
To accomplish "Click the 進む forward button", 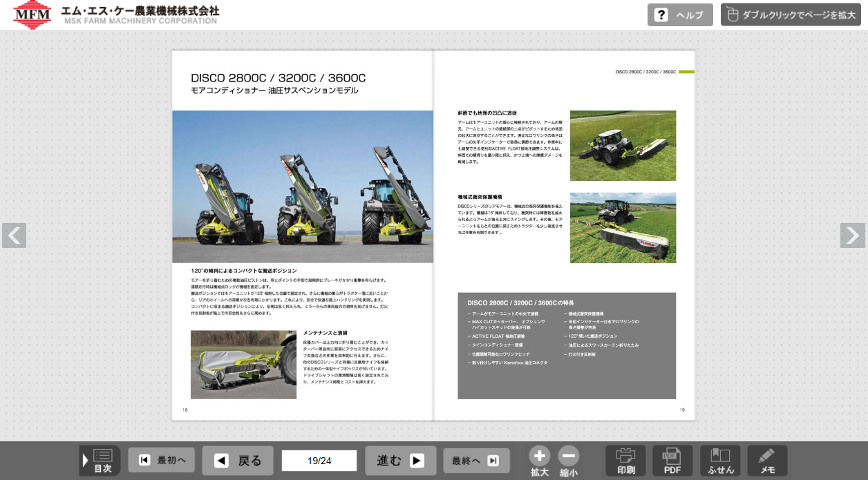I will [x=400, y=461].
